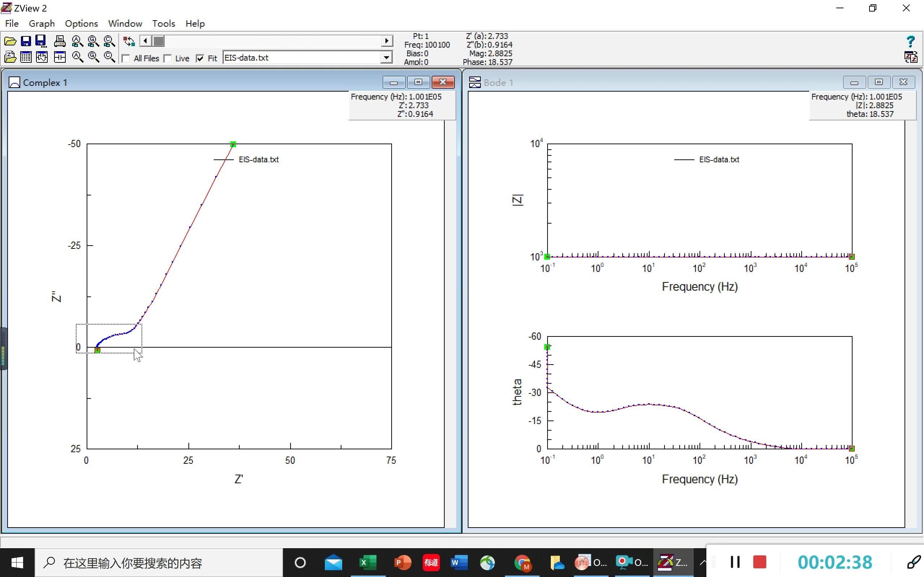Expand the EIS-data.txt file dropdown

coord(387,58)
